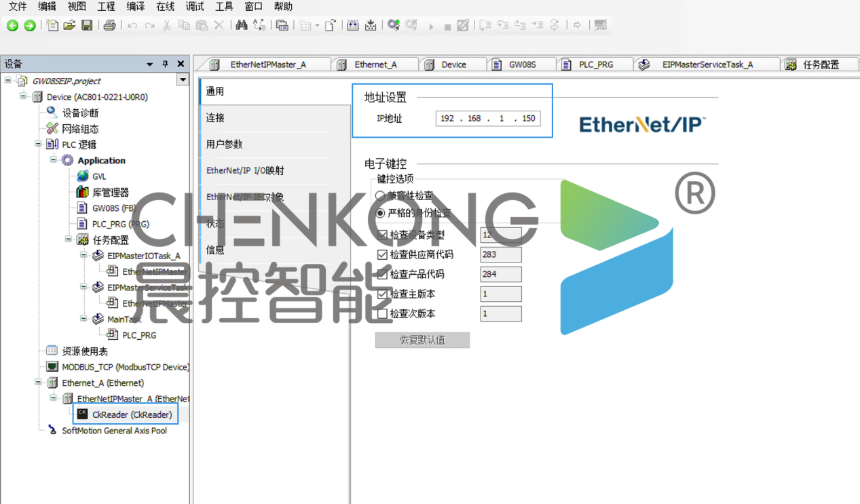
Task: Toggle the 检查主版本 checkbox
Action: [382, 294]
